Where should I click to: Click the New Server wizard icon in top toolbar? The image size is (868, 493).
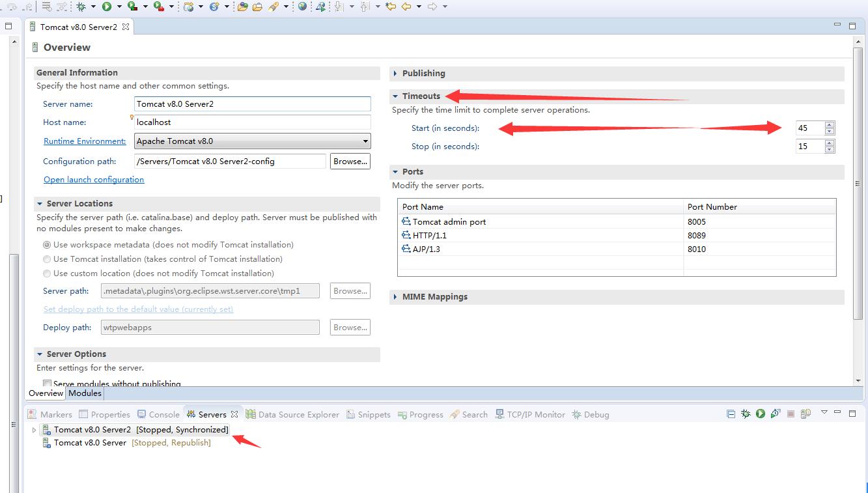click(188, 7)
